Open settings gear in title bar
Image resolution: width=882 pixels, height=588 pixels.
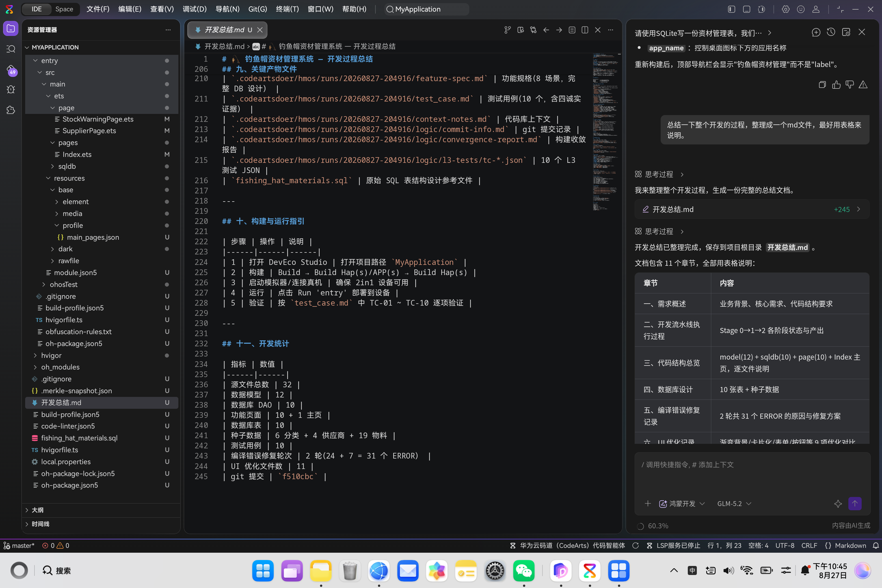coord(786,9)
